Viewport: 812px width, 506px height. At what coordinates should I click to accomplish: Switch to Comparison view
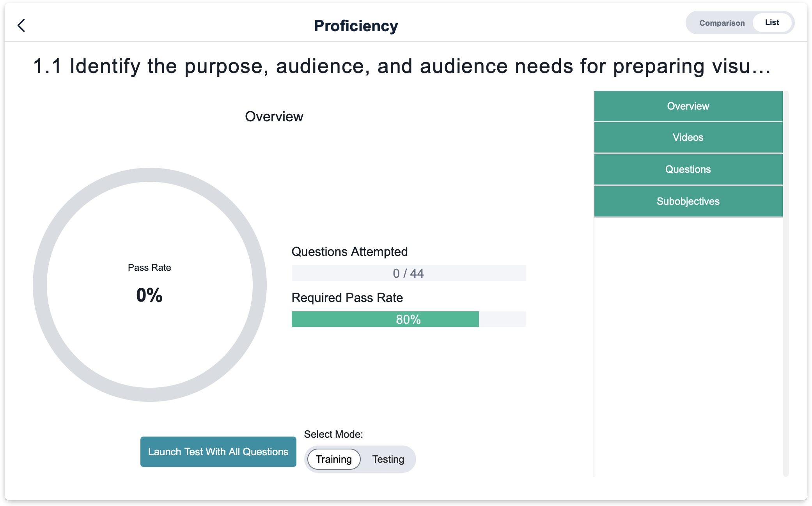point(722,23)
